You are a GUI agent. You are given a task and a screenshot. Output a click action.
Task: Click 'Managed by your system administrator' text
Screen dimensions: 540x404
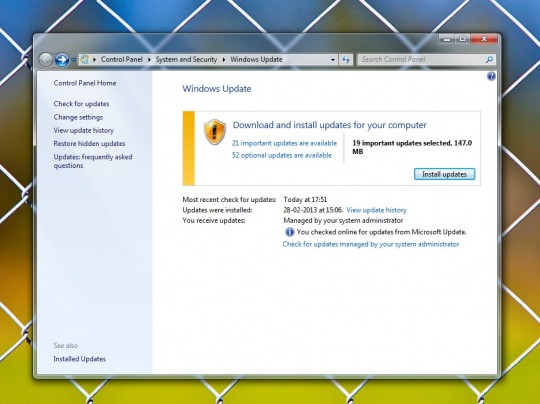click(x=343, y=220)
